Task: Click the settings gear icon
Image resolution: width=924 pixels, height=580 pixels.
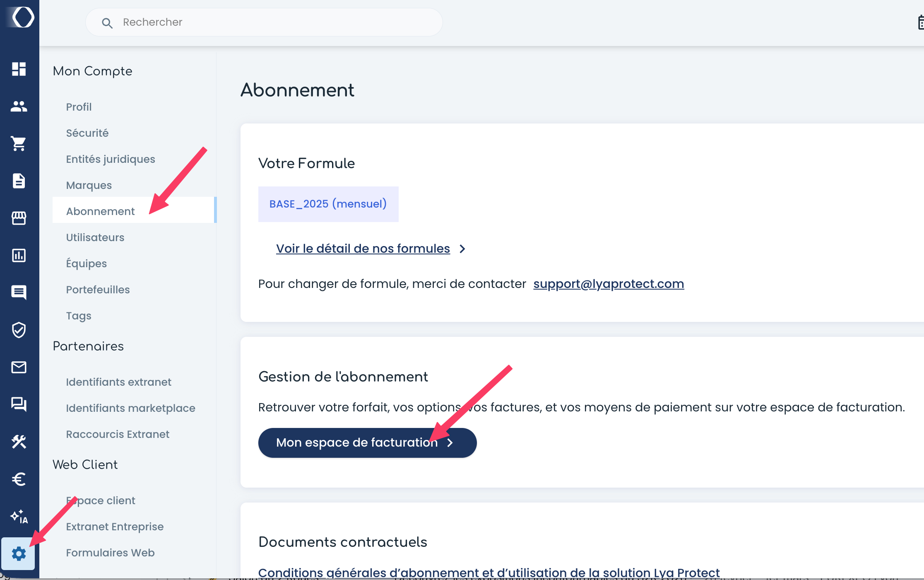Action: [x=19, y=553]
